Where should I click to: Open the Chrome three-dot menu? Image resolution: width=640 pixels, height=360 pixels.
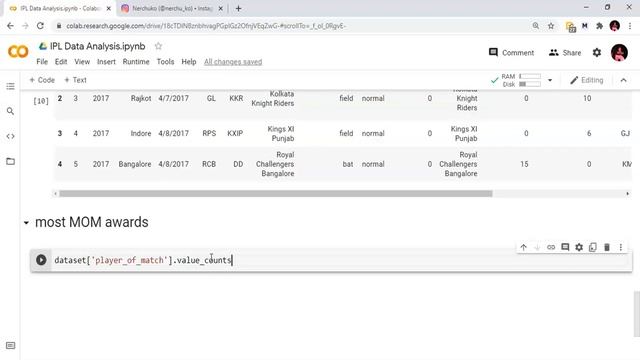[x=630, y=26]
